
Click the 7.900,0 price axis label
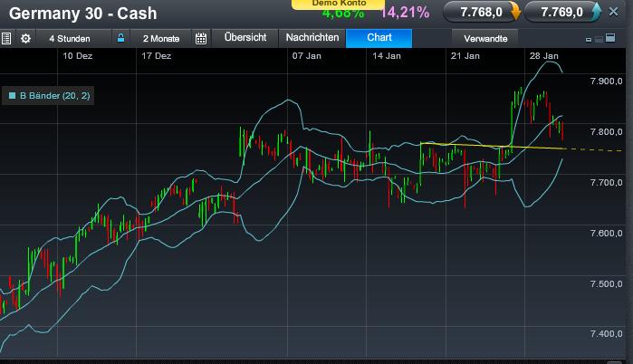[x=607, y=81]
